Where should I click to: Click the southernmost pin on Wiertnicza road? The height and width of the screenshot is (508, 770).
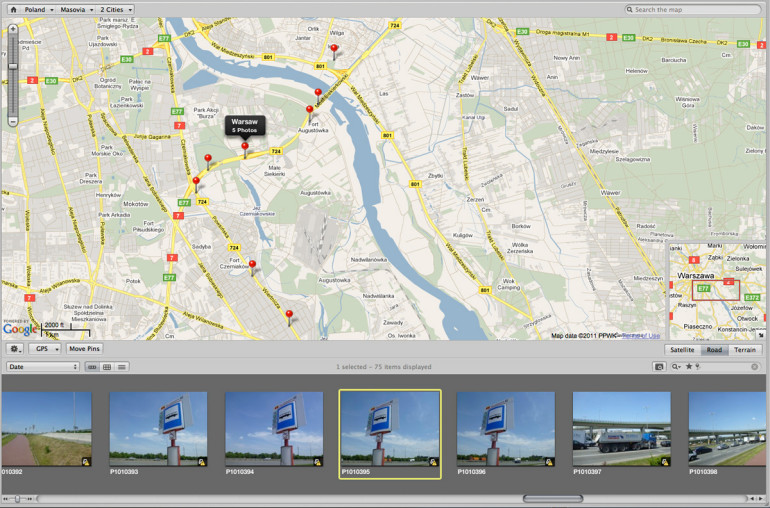tap(289, 316)
